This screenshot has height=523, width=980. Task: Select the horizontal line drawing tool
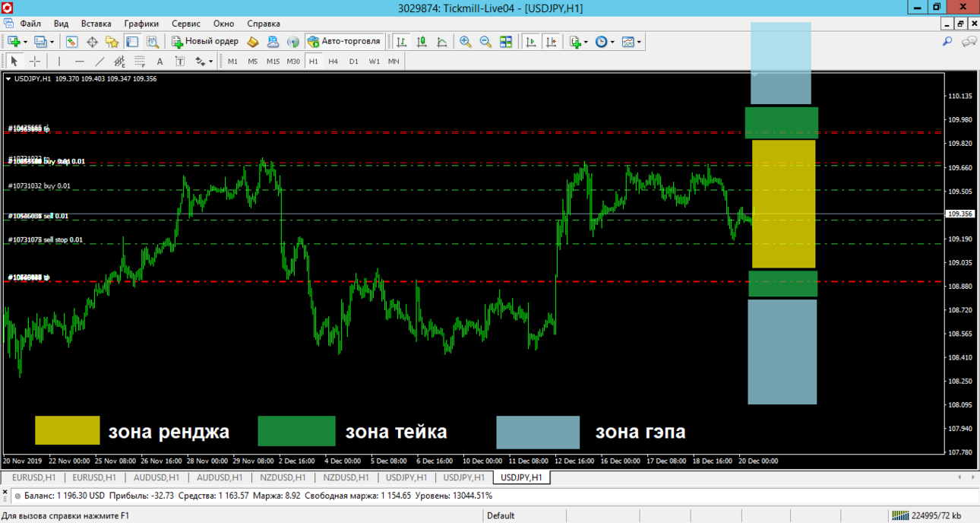click(79, 62)
